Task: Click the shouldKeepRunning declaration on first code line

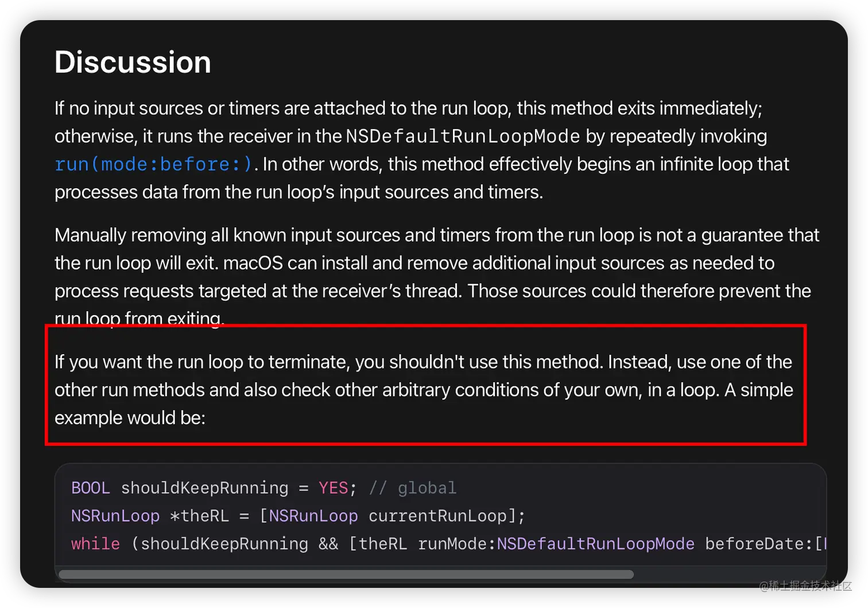Action: click(x=205, y=488)
